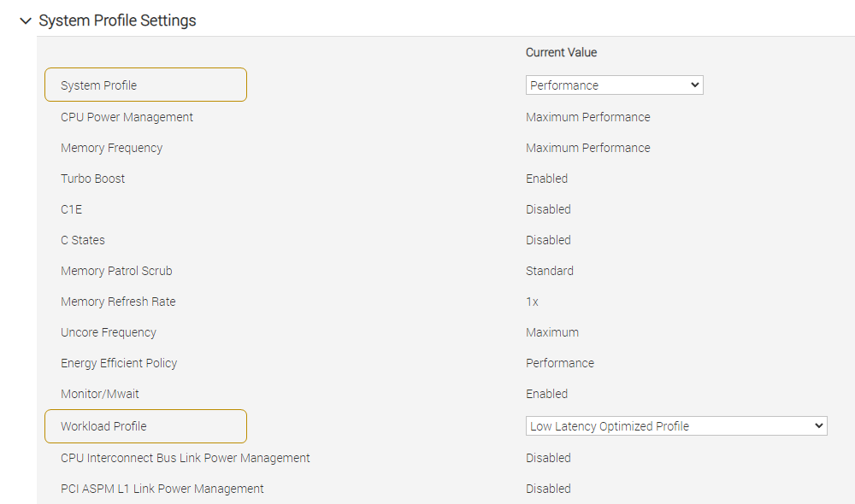Click the Current Value column header

[x=561, y=53]
